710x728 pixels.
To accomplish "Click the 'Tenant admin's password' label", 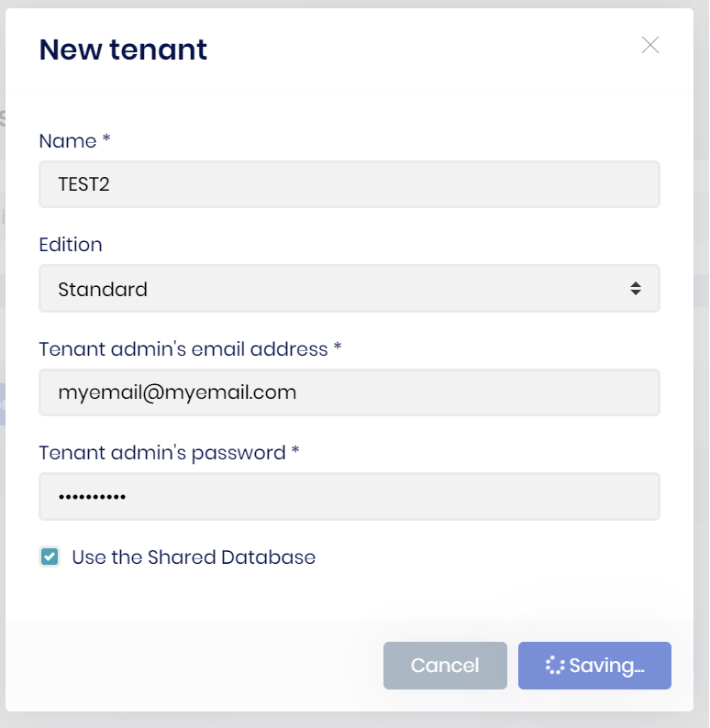I will pyautogui.click(x=170, y=453).
